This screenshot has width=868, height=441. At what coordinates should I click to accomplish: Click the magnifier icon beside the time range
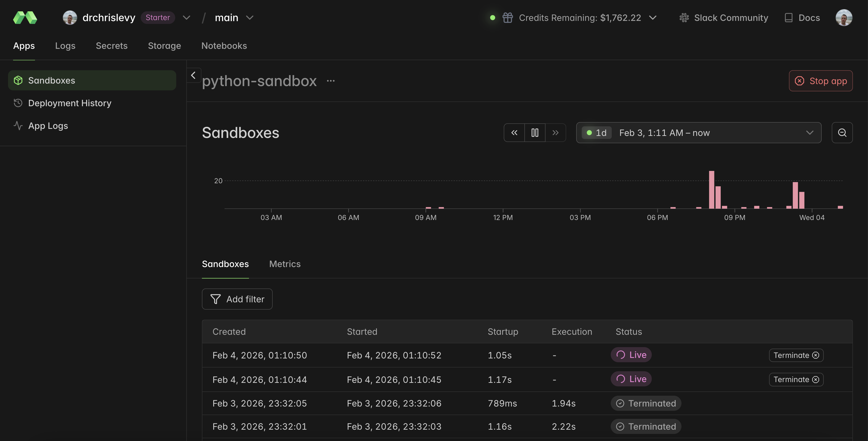[x=842, y=132]
